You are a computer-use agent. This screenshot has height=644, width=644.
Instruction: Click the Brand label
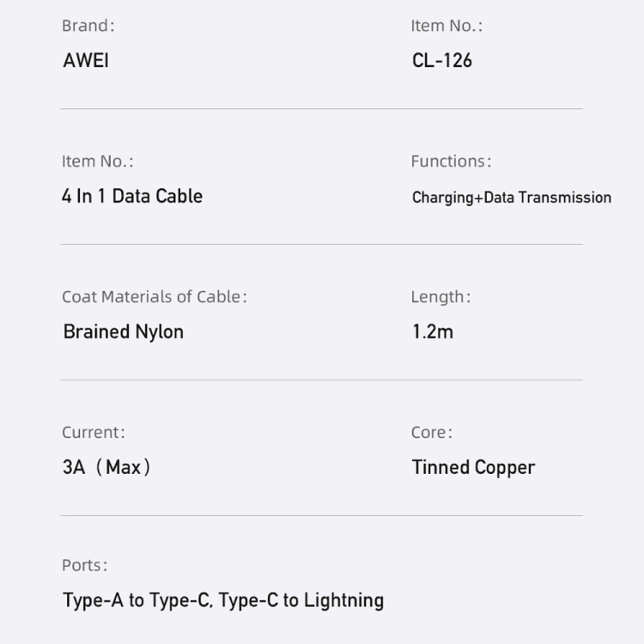pyautogui.click(x=88, y=26)
